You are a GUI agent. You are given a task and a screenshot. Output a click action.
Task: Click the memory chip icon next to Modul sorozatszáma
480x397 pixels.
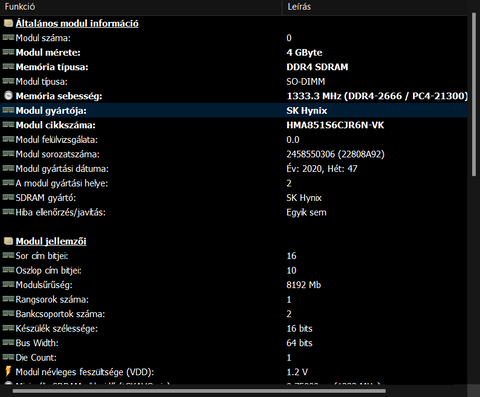(x=8, y=154)
